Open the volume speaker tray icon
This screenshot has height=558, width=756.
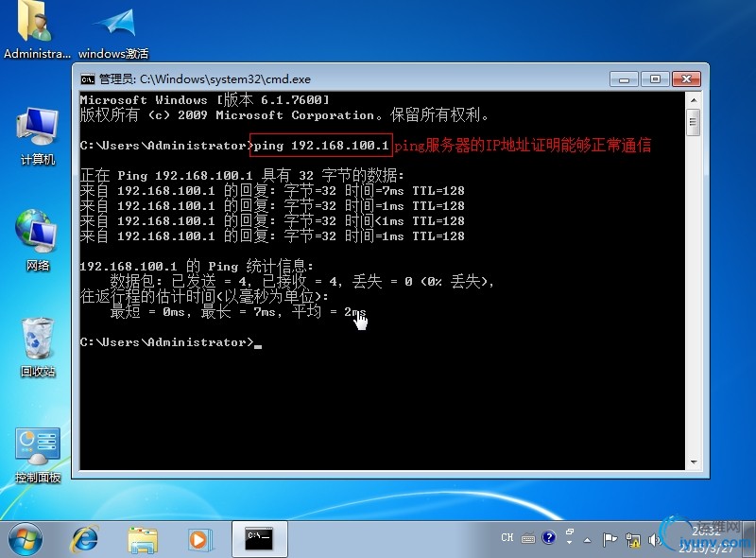(x=654, y=540)
